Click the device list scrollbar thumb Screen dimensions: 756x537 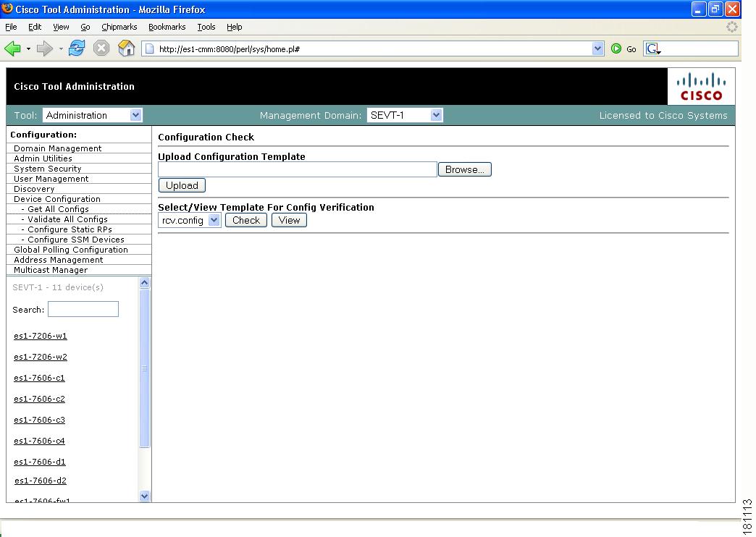(x=144, y=368)
